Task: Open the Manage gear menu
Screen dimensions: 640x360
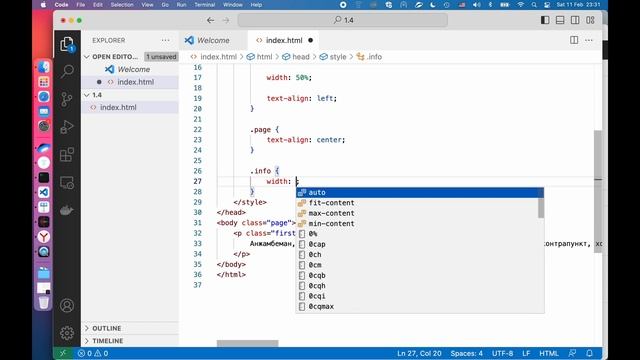Action: pos(67,333)
